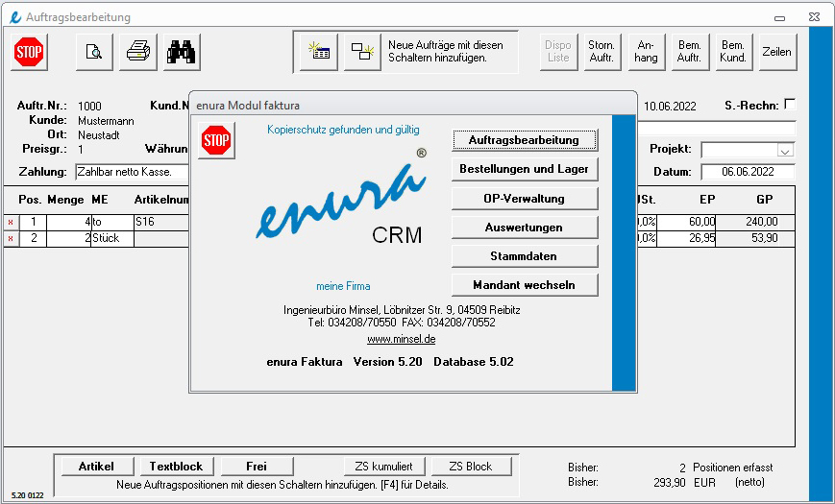Click the STOP icon in enura Modul dialog
835x504 pixels.
tap(216, 140)
